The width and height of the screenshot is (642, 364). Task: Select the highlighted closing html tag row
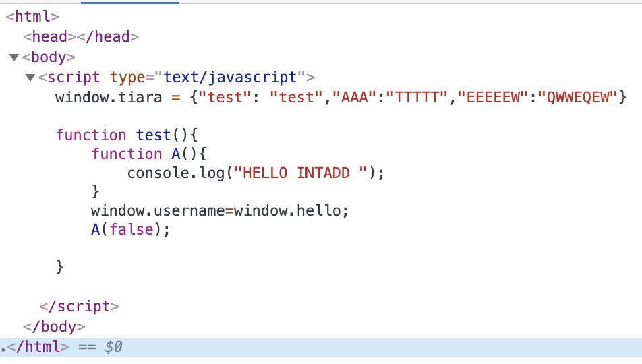pos(321,347)
